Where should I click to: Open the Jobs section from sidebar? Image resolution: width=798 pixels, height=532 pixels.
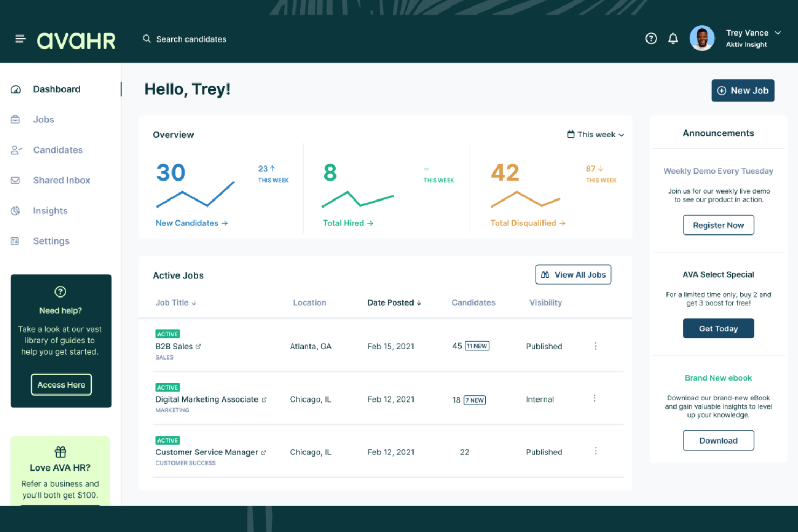point(43,119)
